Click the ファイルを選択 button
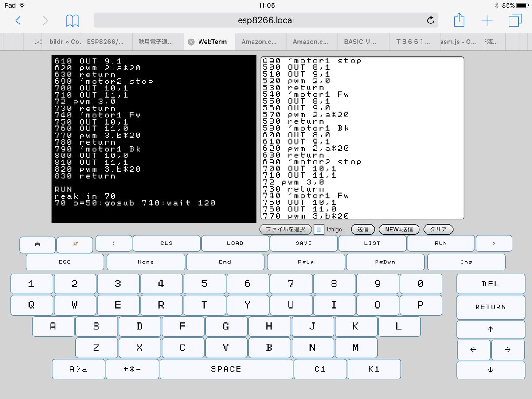The width and height of the screenshot is (532, 399). (x=286, y=229)
